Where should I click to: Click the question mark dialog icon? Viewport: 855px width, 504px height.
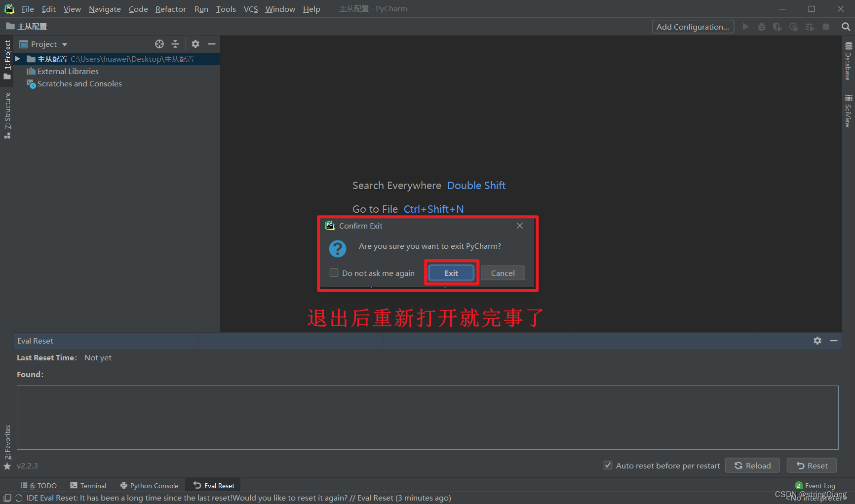click(x=338, y=249)
